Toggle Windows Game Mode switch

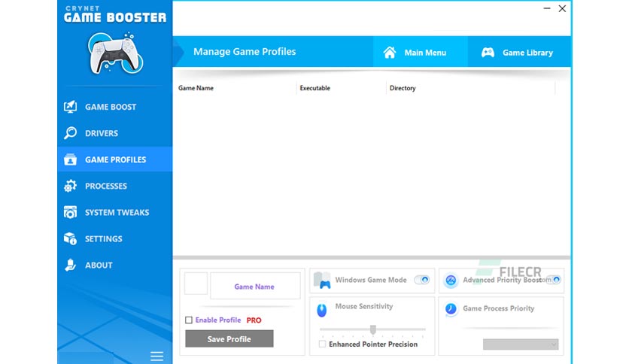click(x=421, y=280)
